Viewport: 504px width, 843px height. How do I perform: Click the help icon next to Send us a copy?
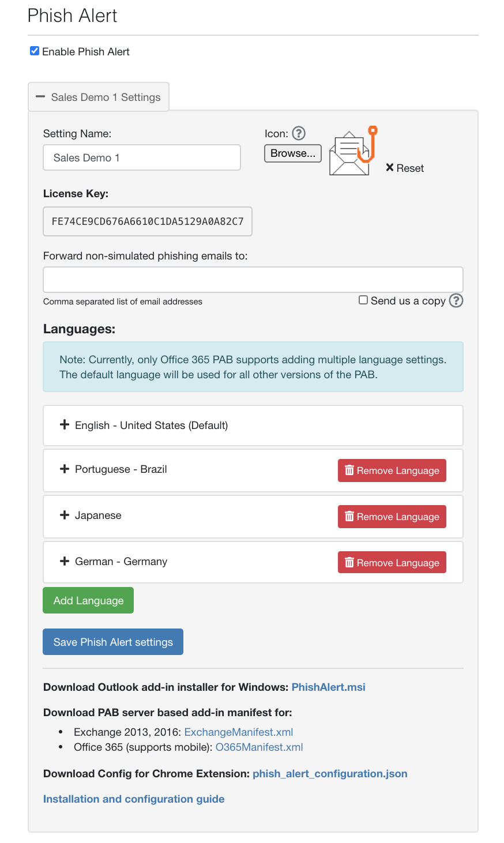click(456, 300)
